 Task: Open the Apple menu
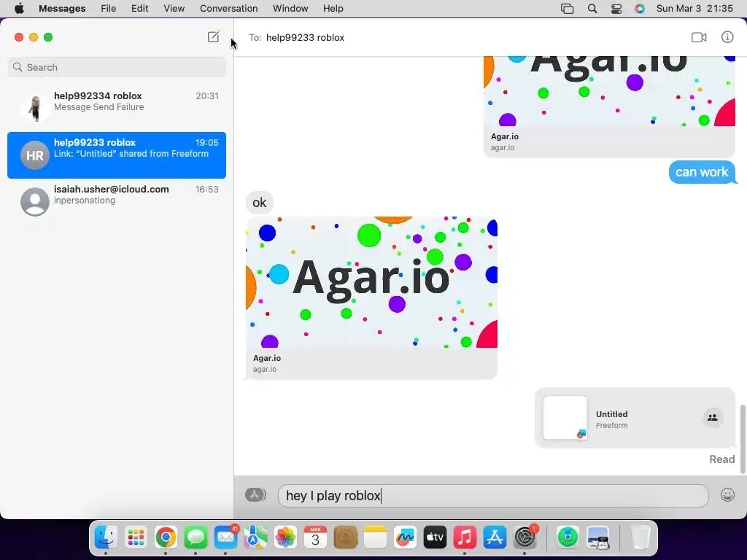pyautogui.click(x=19, y=9)
